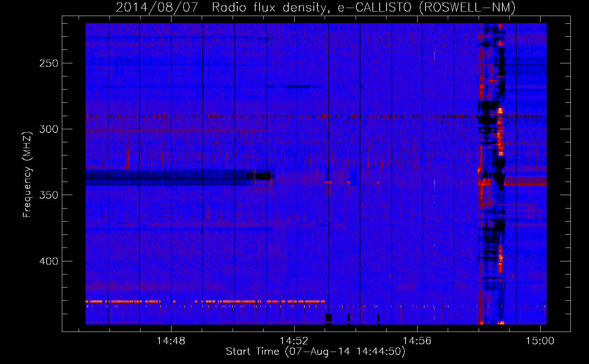Click the 14:52 time tick label
The height and width of the screenshot is (364, 589).
pyautogui.click(x=294, y=341)
